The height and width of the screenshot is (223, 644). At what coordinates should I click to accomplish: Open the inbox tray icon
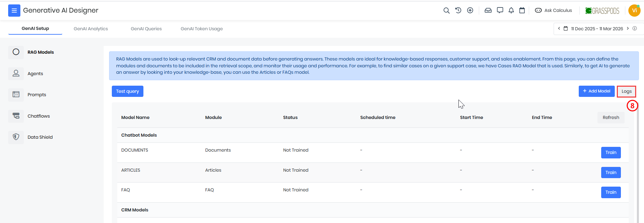tap(488, 11)
